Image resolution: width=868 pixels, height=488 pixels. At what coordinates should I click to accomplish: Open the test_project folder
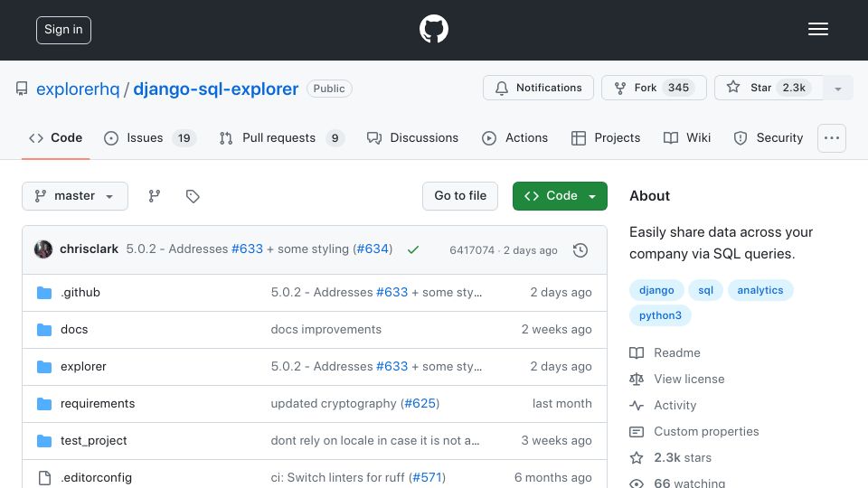click(93, 440)
